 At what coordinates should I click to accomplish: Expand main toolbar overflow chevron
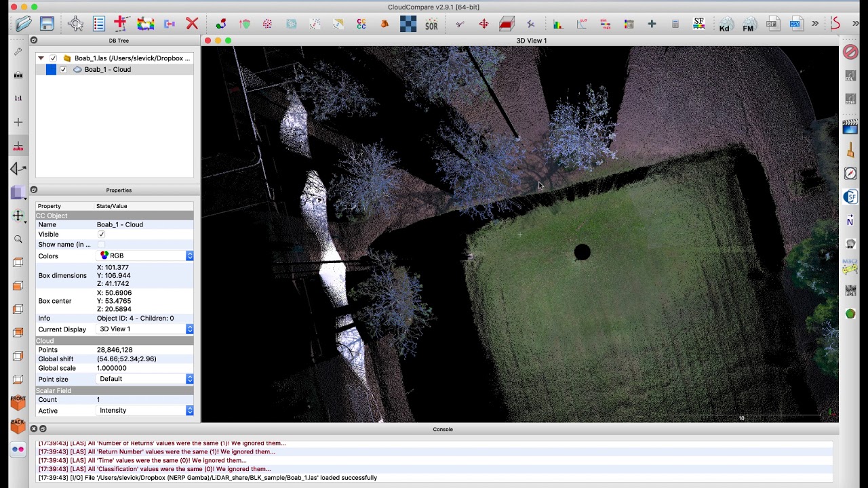pyautogui.click(x=815, y=24)
